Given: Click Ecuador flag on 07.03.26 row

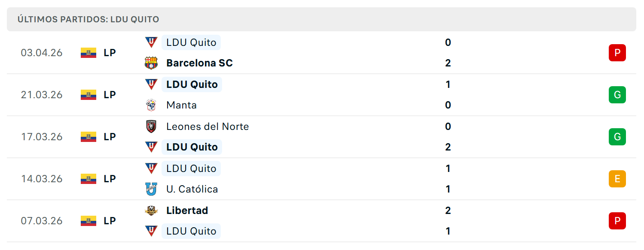Looking at the screenshot, I should (89, 221).
